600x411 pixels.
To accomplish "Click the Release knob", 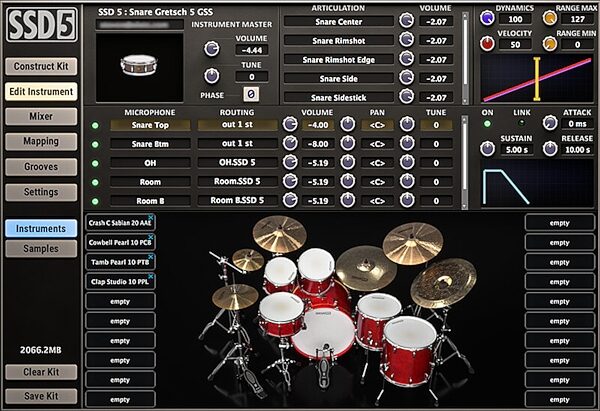I will point(550,148).
